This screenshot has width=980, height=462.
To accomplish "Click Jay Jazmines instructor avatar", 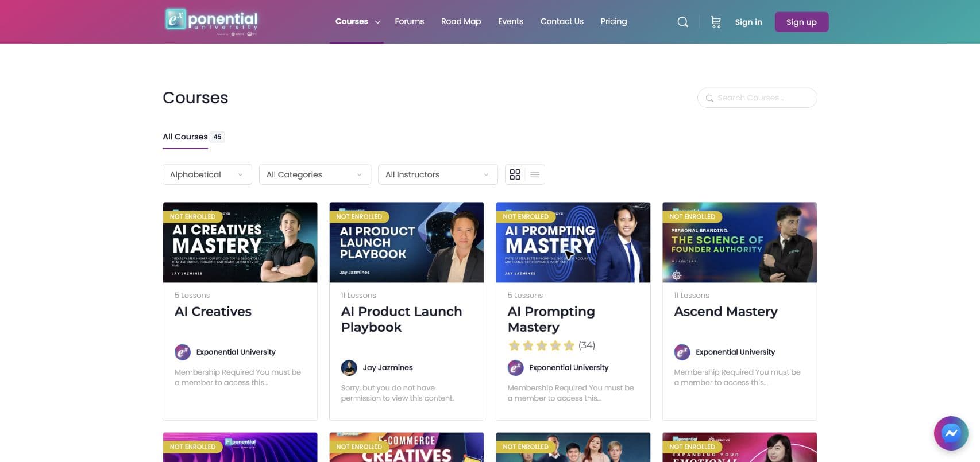I will [349, 367].
